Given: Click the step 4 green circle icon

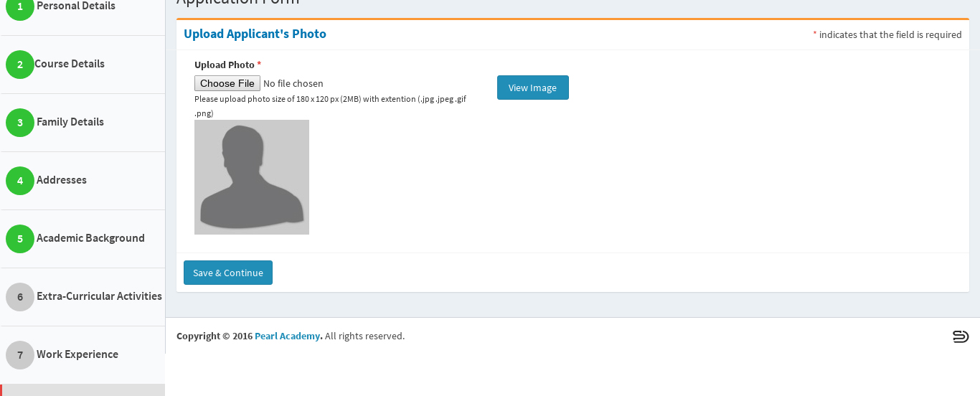Looking at the screenshot, I should tap(20, 181).
